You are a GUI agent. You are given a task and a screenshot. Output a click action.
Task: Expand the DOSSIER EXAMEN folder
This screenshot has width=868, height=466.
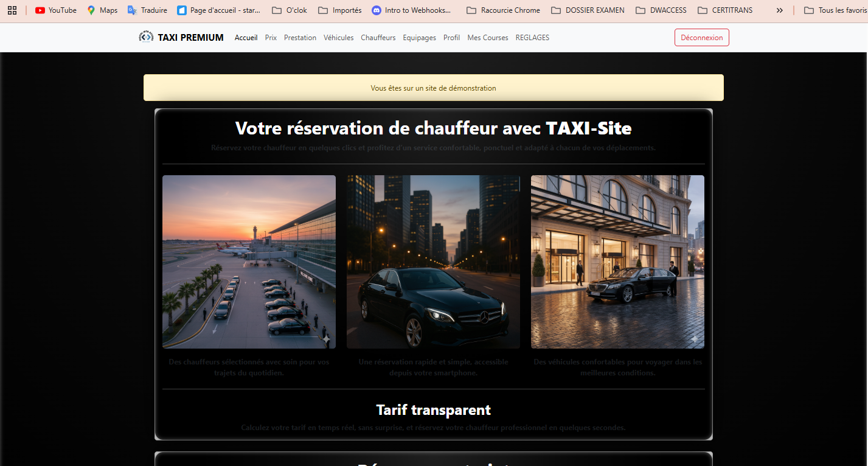588,10
